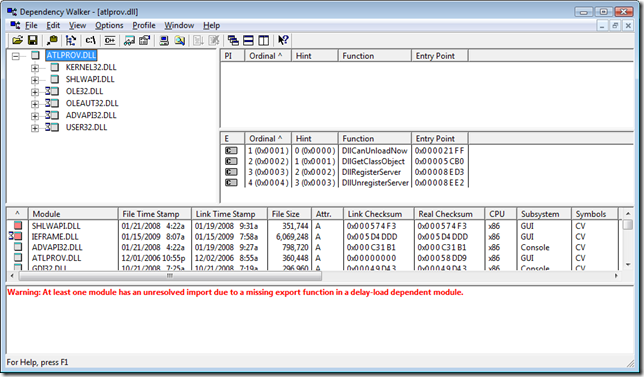Toggle Undecorate C++ Functions toolbar icon
Viewport: 644px width, 377px height.
coord(110,40)
